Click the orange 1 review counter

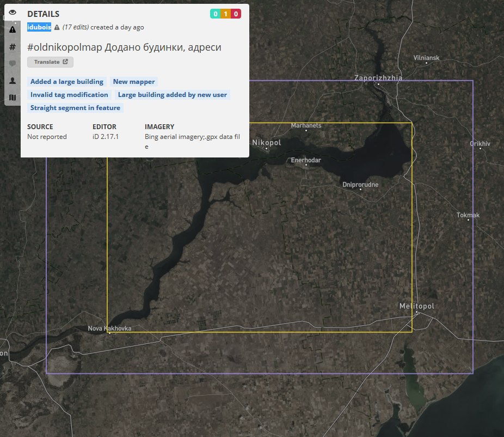point(226,14)
